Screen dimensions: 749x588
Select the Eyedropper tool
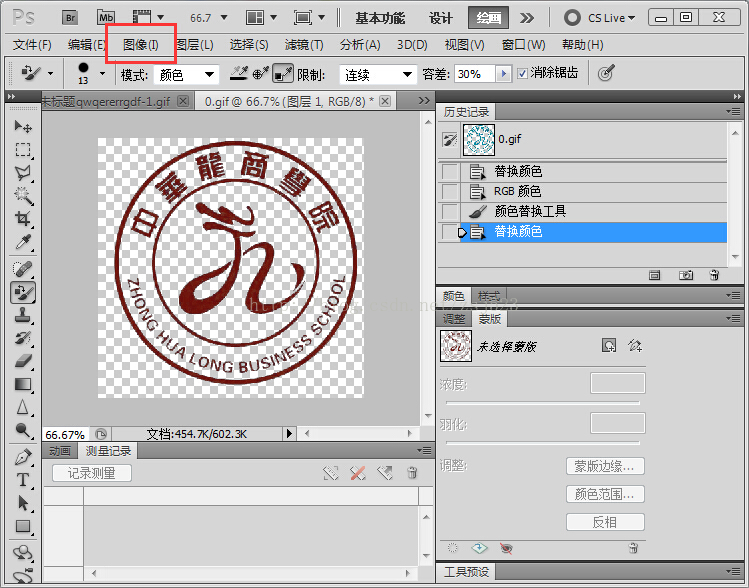click(x=22, y=242)
